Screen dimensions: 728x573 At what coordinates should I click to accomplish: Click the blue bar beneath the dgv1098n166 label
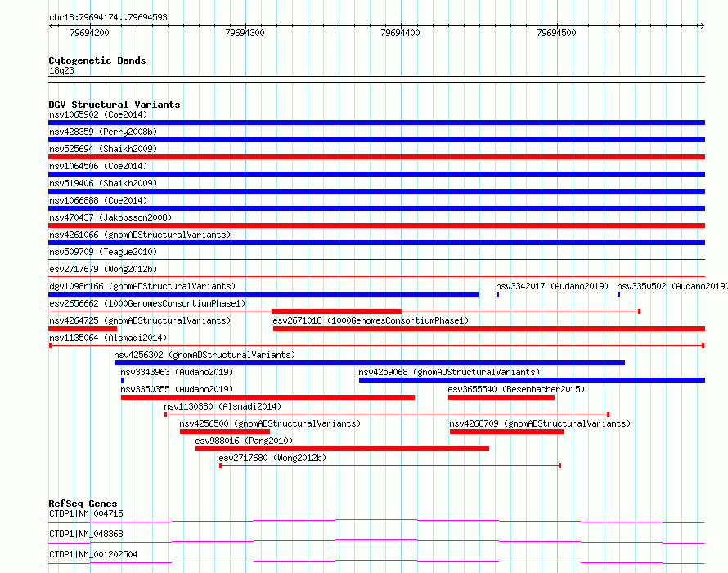coord(263,294)
